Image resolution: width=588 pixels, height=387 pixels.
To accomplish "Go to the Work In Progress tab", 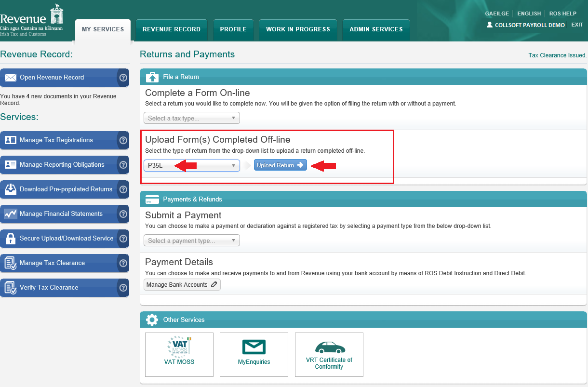I will (298, 29).
